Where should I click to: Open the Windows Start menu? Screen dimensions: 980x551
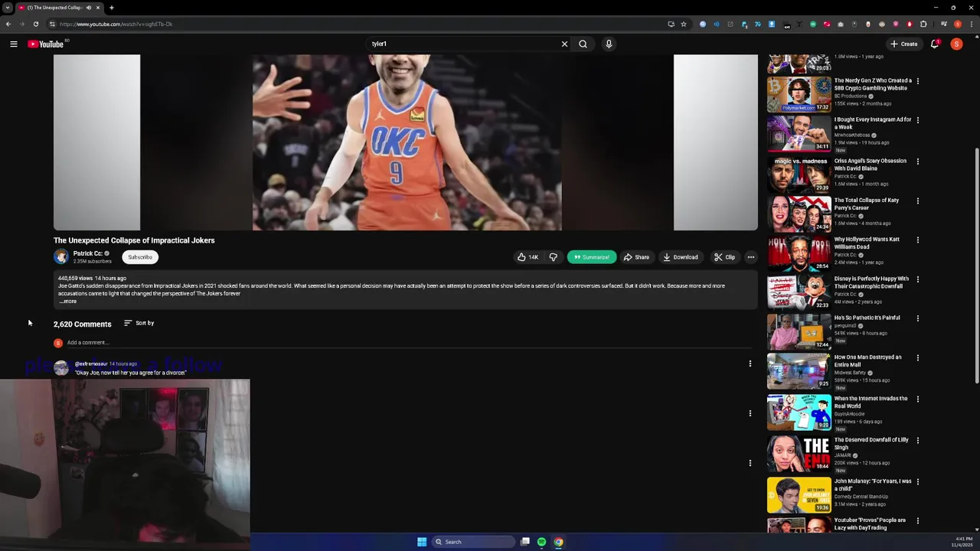422,542
